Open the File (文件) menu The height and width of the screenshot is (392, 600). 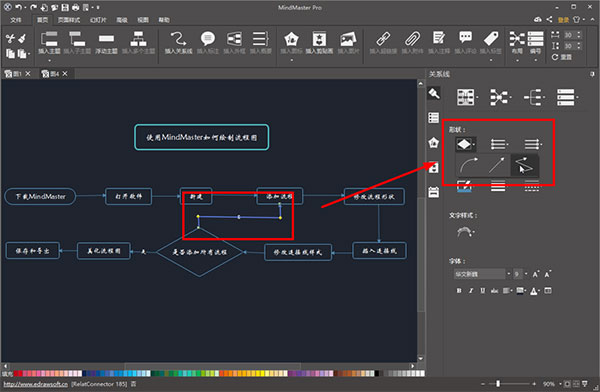tap(16, 20)
